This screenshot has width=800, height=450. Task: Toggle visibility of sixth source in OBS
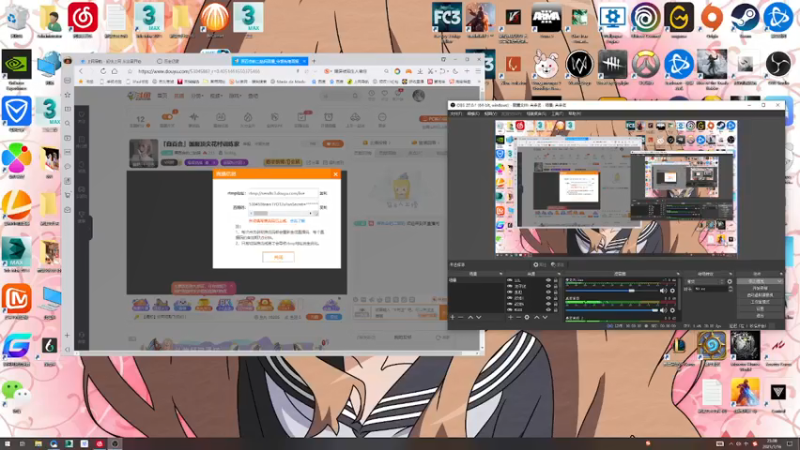click(x=548, y=310)
